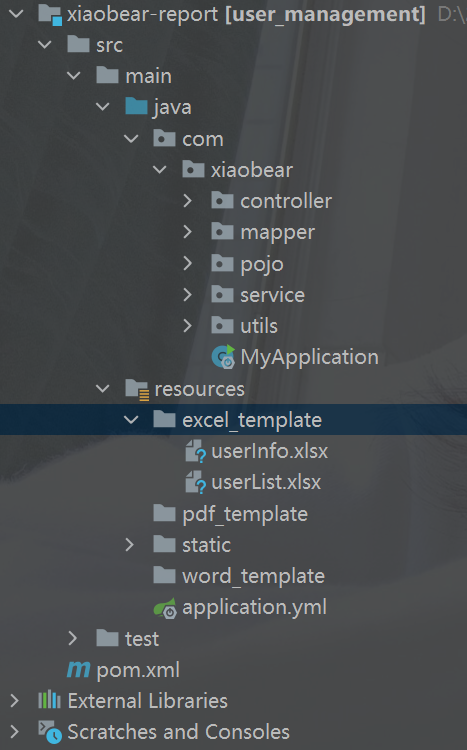Click the Maven pom.xml icon
The image size is (467, 750).
78,670
